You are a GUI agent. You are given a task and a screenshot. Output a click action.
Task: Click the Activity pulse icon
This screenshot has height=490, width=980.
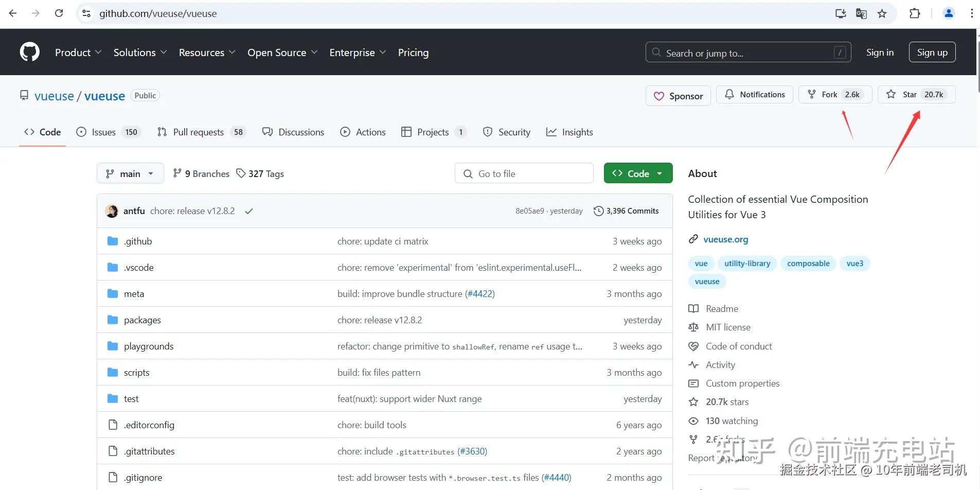click(693, 365)
